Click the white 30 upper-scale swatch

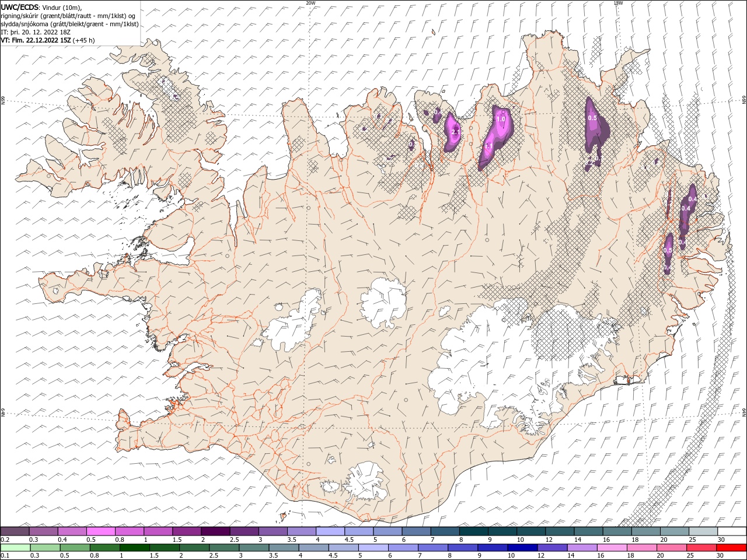pos(732,531)
